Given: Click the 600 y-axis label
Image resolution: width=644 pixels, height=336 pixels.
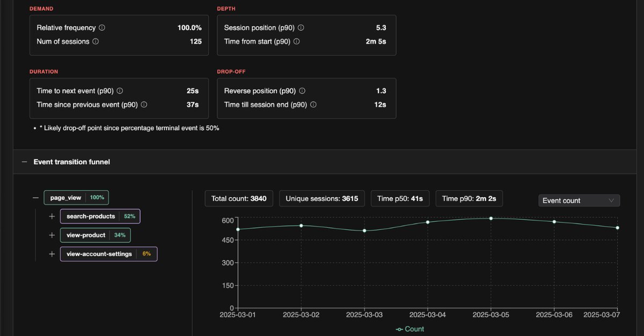Looking at the screenshot, I should point(228,220).
